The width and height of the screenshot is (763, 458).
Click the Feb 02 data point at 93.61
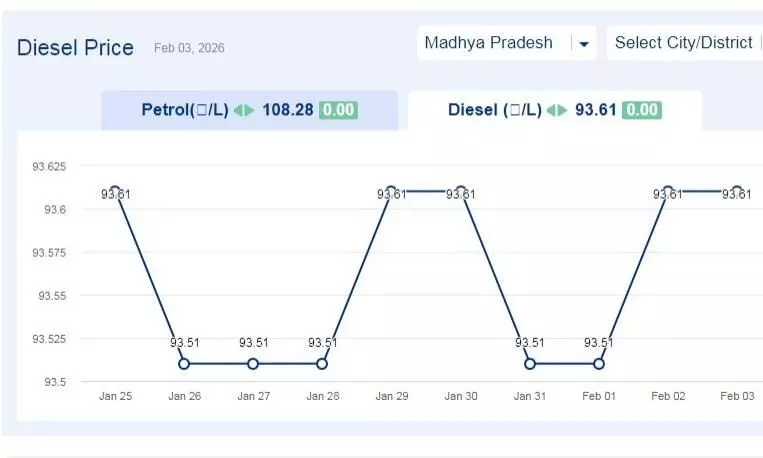(x=668, y=191)
